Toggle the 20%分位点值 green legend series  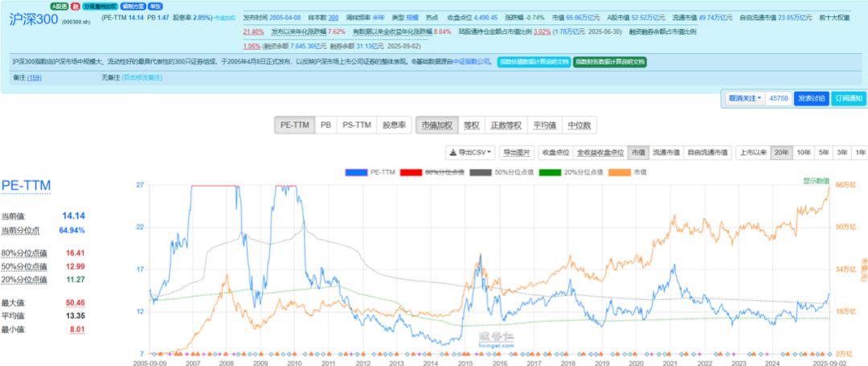pos(551,172)
